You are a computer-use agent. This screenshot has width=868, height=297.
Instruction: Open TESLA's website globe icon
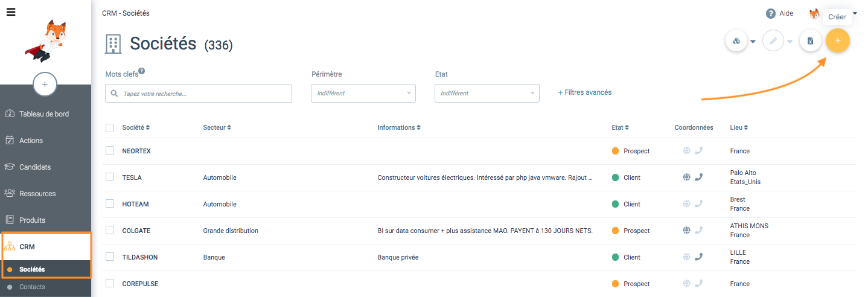pyautogui.click(x=686, y=177)
